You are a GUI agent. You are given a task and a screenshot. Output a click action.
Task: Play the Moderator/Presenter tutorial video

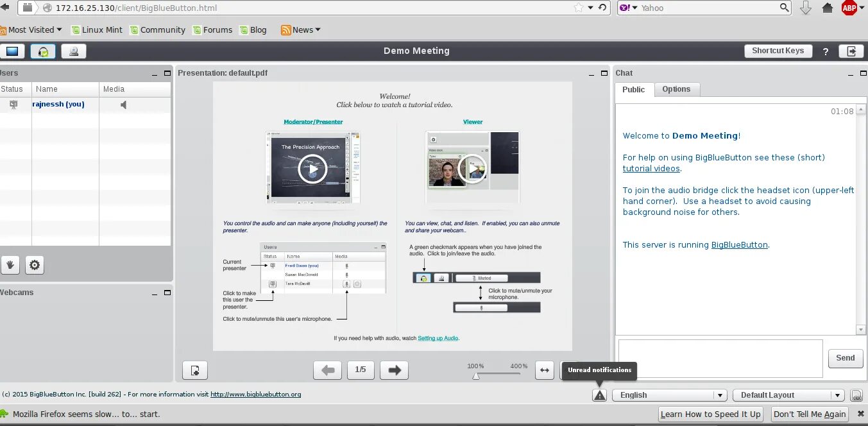(312, 169)
